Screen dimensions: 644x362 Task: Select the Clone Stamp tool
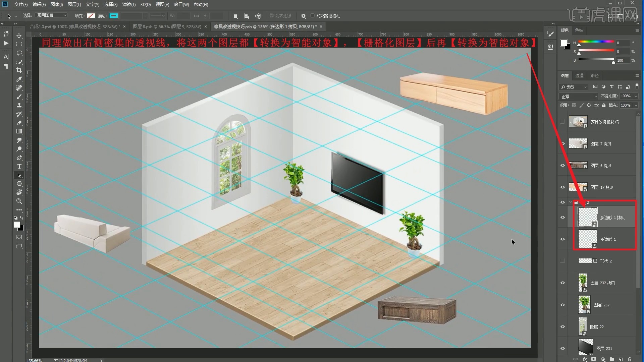(19, 105)
